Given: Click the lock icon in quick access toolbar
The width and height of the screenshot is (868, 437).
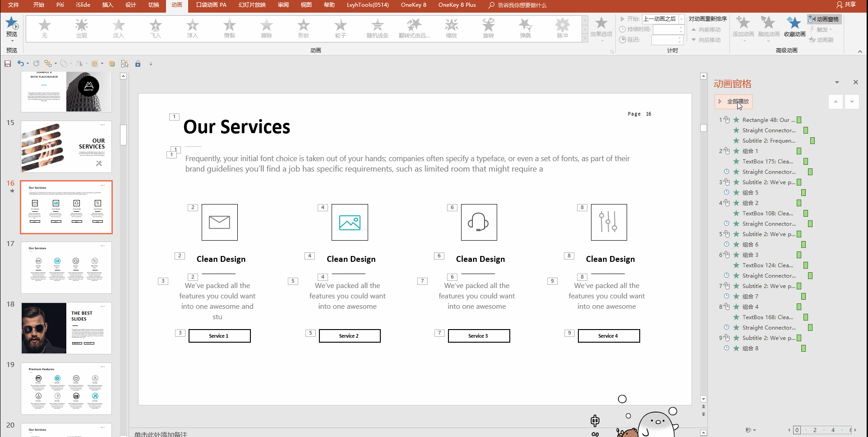Looking at the screenshot, I should (138, 64).
